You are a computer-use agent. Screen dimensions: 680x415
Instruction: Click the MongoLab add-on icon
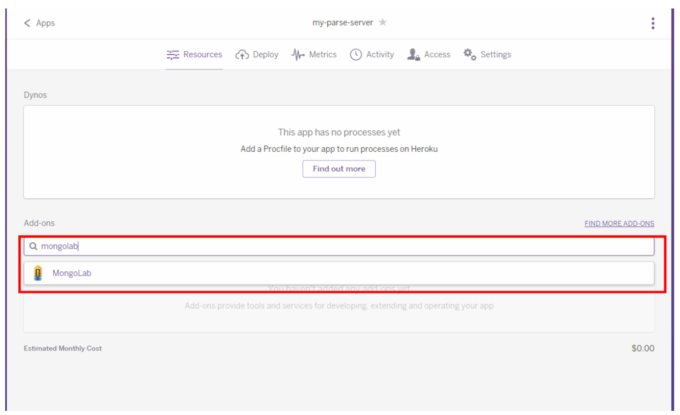(x=38, y=273)
